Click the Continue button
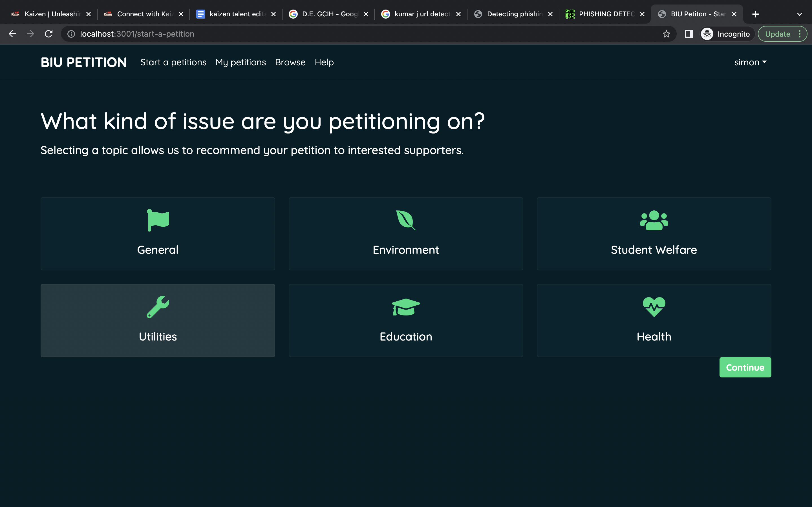The height and width of the screenshot is (507, 812). pos(745,367)
